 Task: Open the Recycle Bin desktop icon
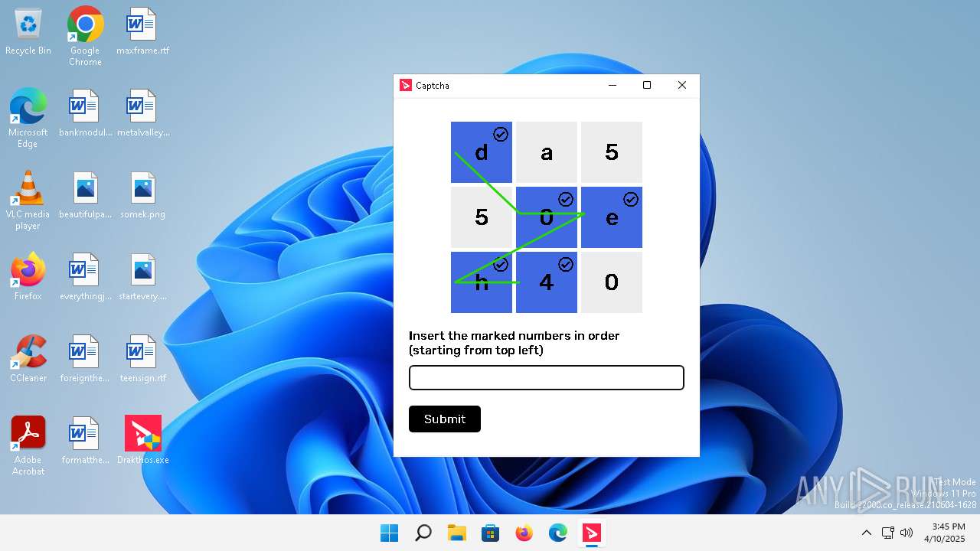tap(28, 32)
